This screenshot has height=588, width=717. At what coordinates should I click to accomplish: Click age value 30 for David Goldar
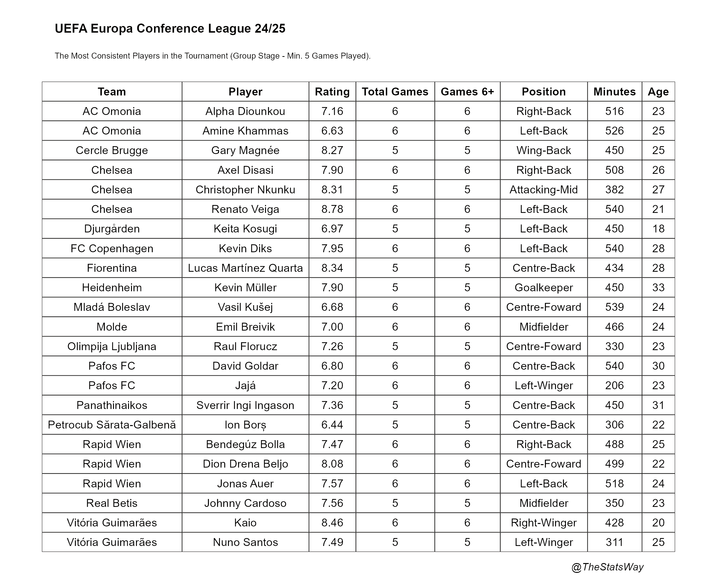click(x=658, y=366)
